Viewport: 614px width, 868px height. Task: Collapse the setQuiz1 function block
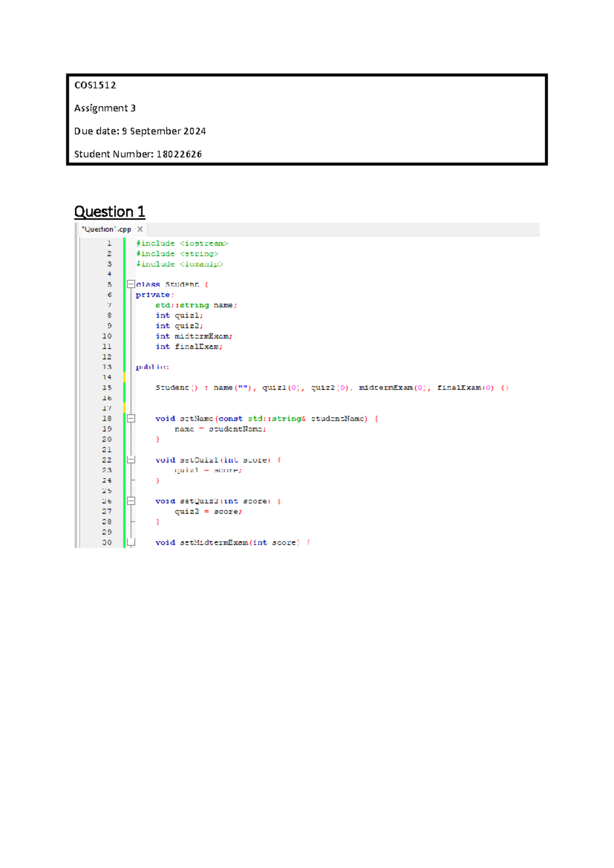(131, 460)
